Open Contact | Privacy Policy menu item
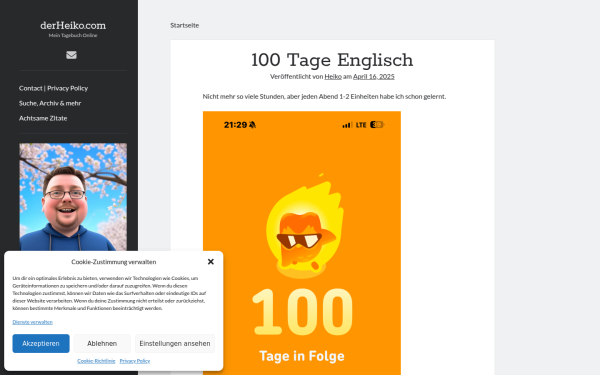Image resolution: width=600 pixels, height=375 pixels. coord(54,88)
